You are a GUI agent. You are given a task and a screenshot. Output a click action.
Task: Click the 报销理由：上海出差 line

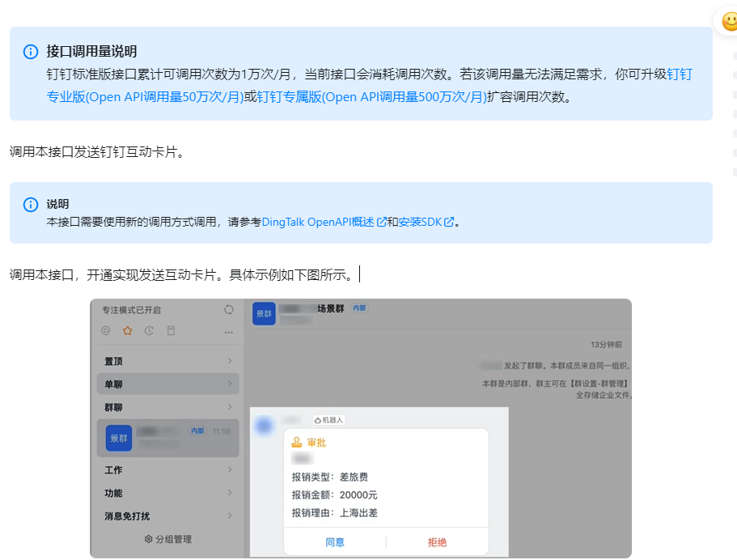334,512
